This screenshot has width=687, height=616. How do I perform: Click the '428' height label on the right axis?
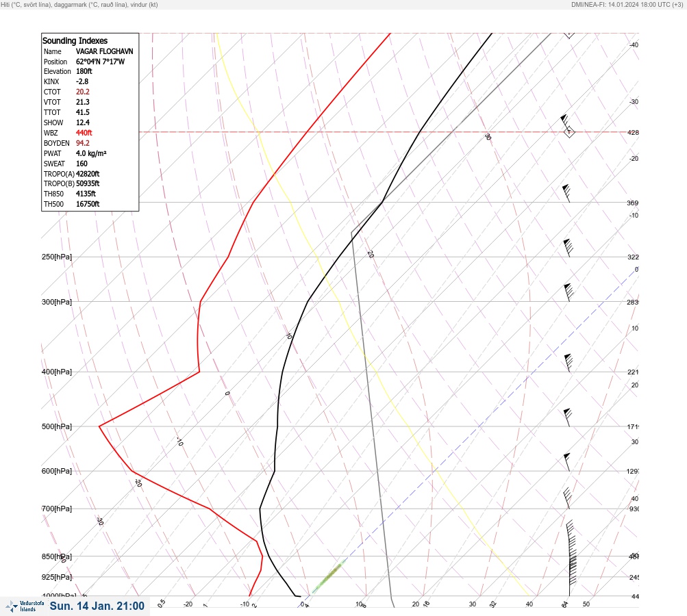click(633, 132)
